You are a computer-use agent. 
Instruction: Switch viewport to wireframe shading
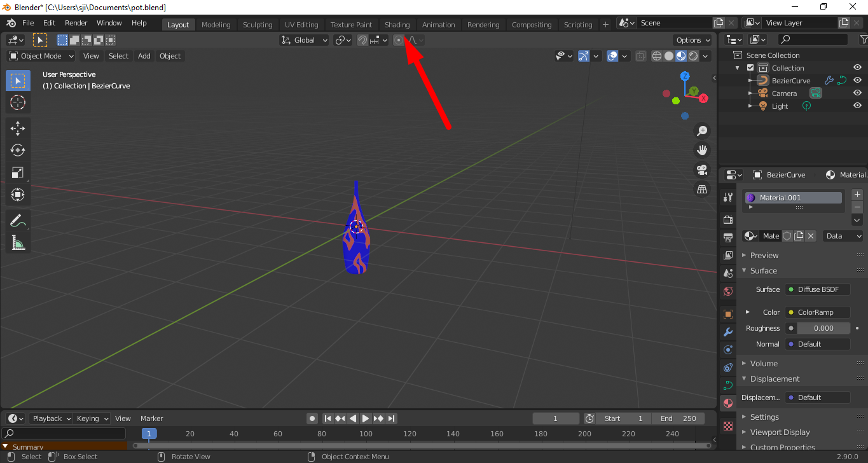(x=657, y=55)
